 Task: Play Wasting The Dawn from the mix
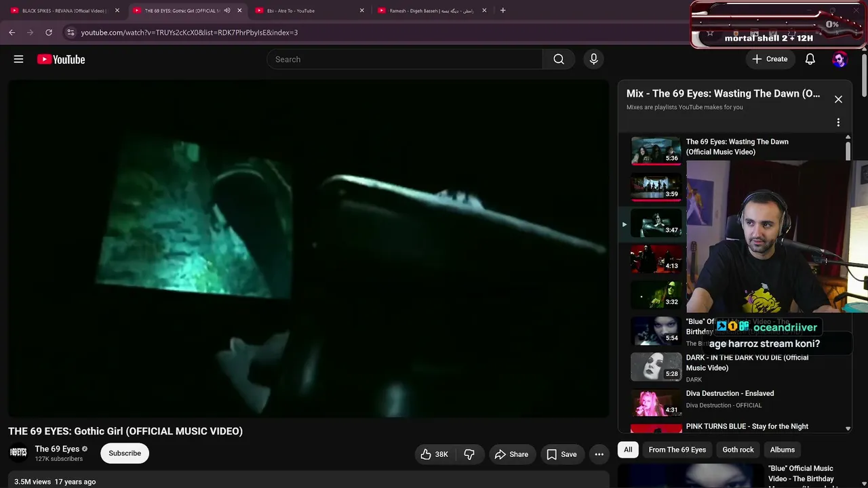pyautogui.click(x=737, y=146)
